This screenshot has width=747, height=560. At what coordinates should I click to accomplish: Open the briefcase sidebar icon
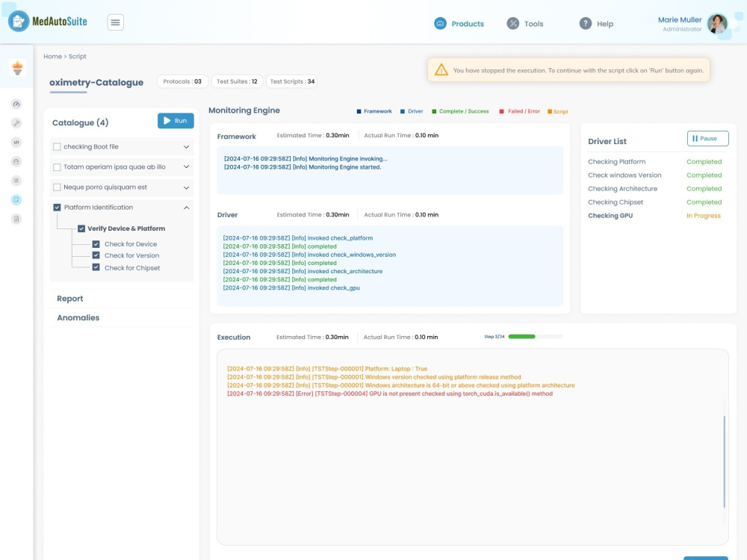coord(16,161)
